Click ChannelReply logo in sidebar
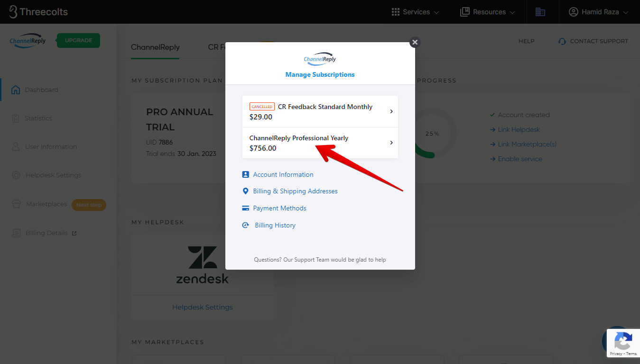The image size is (640, 364). [x=28, y=41]
